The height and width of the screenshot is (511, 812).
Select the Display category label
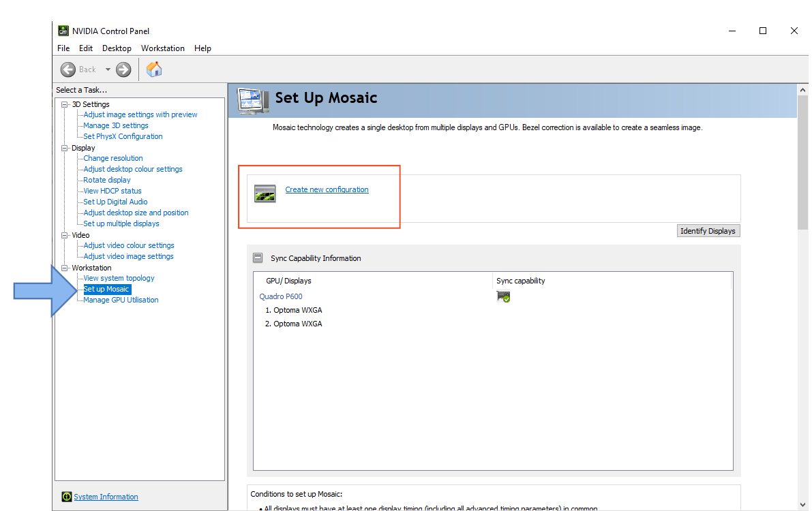pyautogui.click(x=83, y=148)
